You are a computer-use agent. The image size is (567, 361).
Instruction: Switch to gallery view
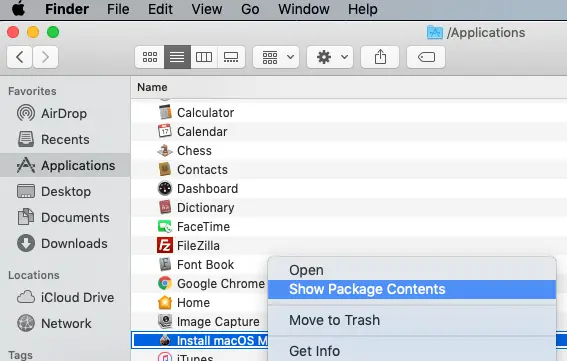pyautogui.click(x=231, y=57)
